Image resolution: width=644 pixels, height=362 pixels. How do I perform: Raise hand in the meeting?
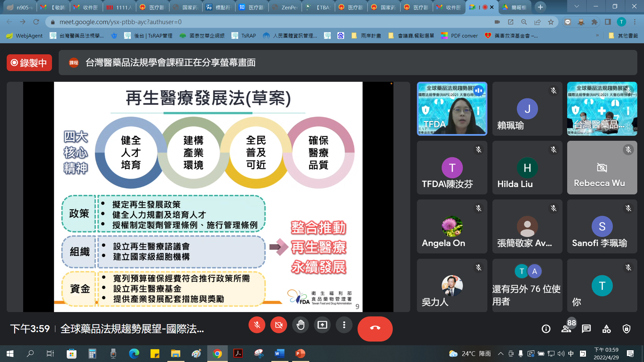300,325
